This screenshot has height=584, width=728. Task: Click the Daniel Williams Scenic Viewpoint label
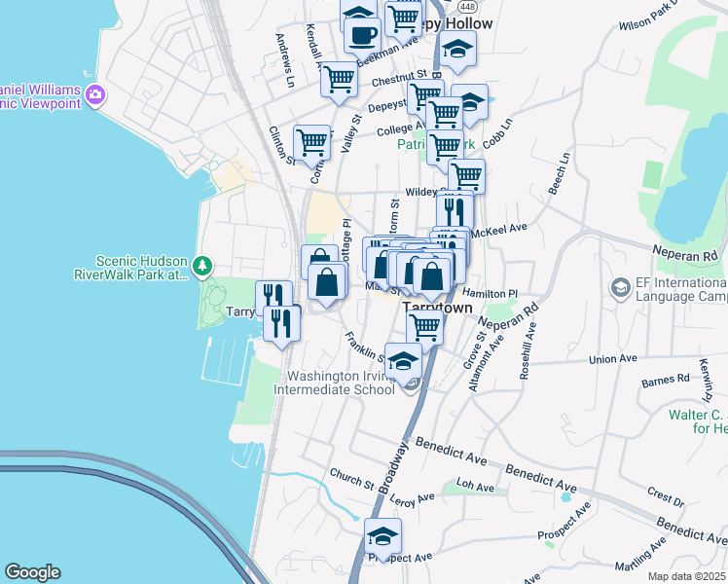[x=41, y=96]
